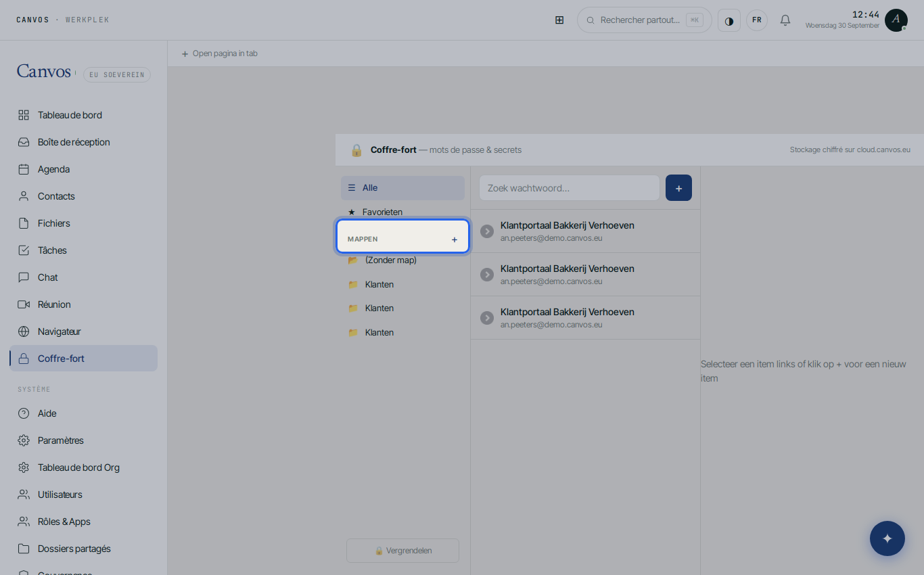Open the apps grid icon in top bar

click(559, 20)
